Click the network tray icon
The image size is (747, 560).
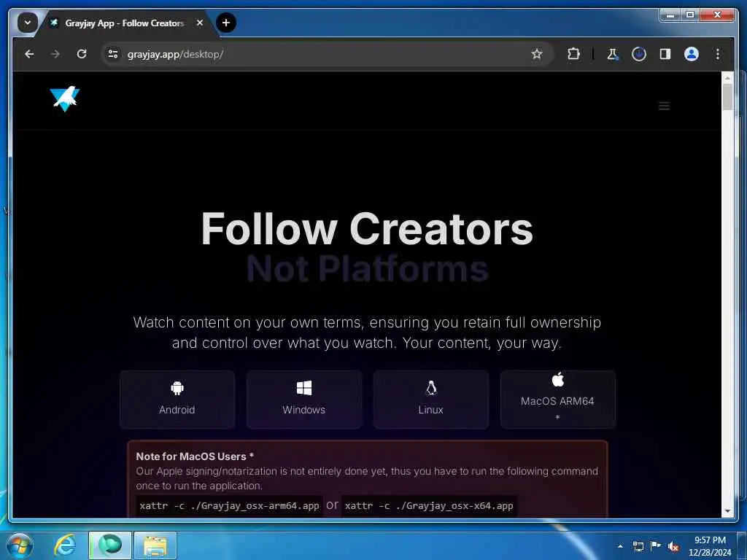click(x=638, y=546)
